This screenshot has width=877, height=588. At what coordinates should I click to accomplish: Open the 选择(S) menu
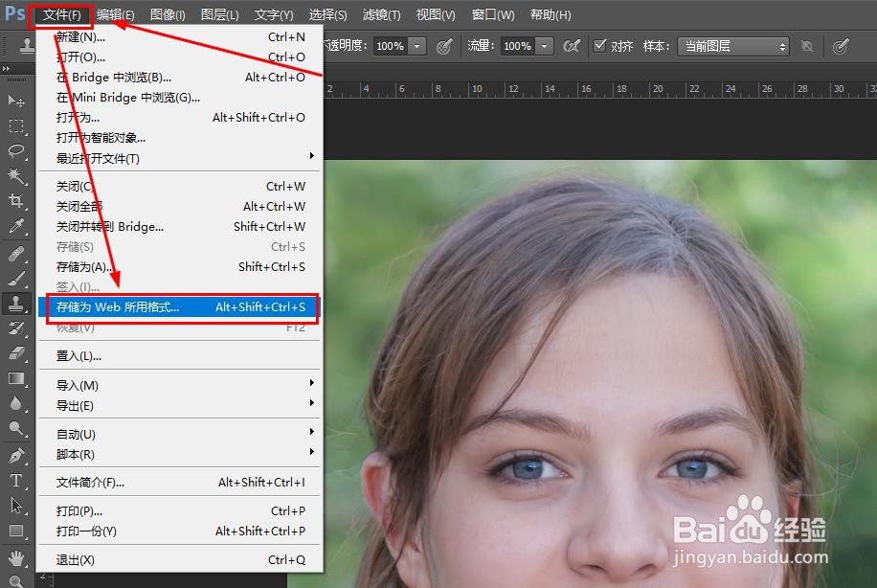[x=327, y=14]
